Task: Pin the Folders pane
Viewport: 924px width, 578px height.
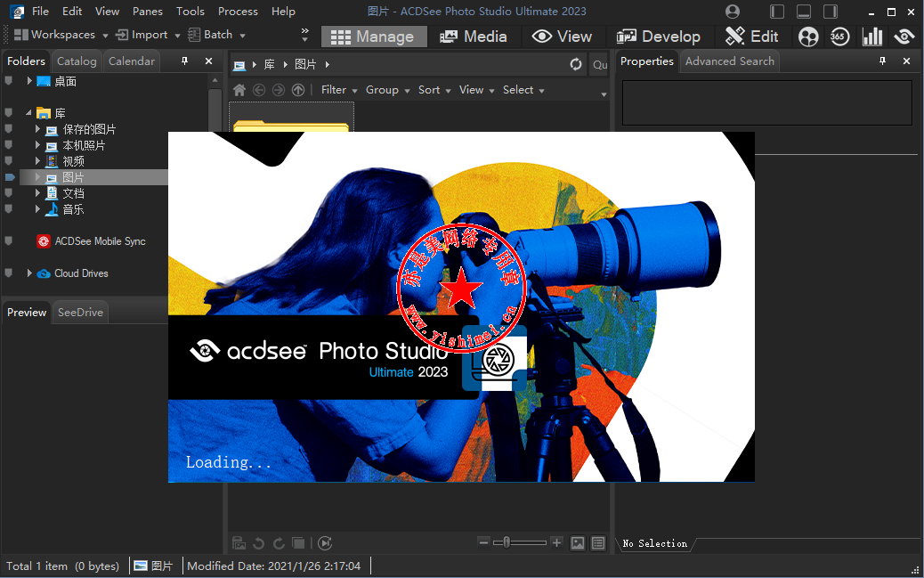Action: (184, 61)
